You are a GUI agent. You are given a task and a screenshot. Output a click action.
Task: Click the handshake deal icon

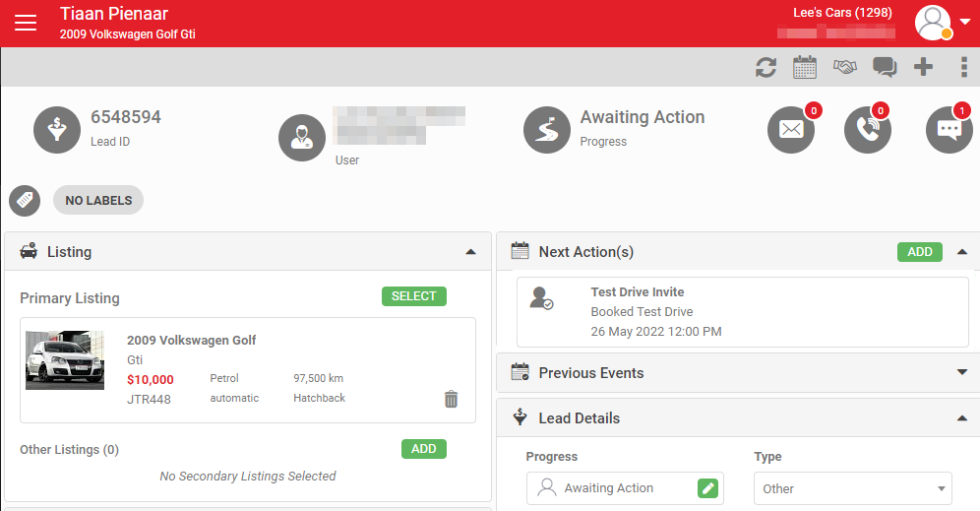tap(844, 67)
